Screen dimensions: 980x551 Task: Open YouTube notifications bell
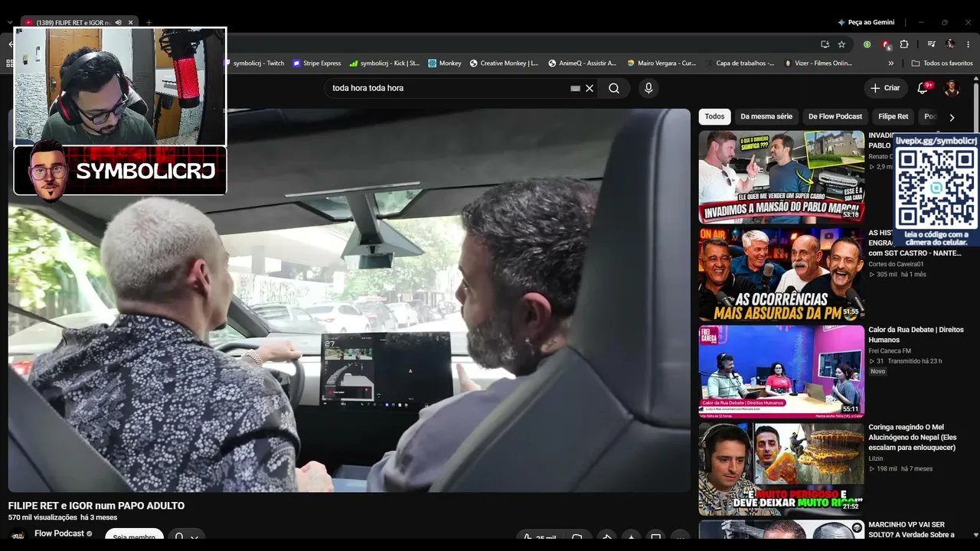click(923, 88)
